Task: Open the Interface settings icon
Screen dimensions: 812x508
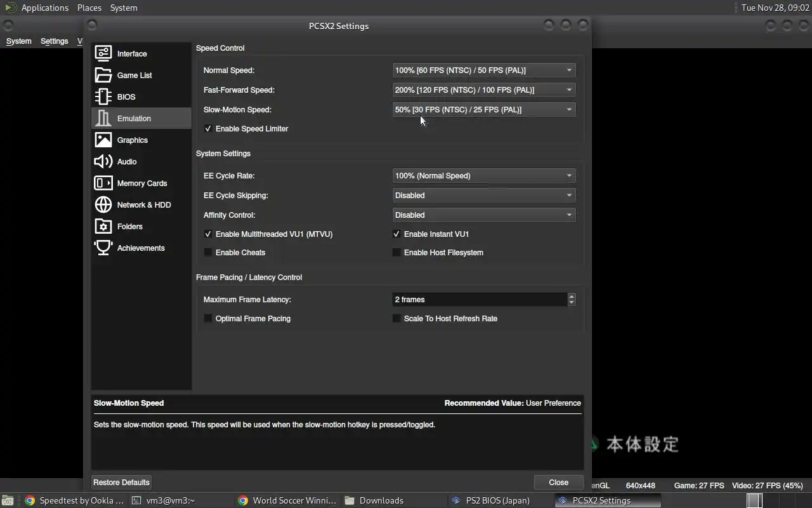Action: click(103, 53)
